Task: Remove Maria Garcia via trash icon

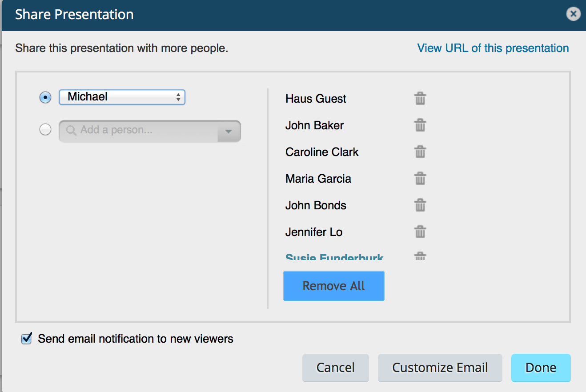Action: coord(420,179)
